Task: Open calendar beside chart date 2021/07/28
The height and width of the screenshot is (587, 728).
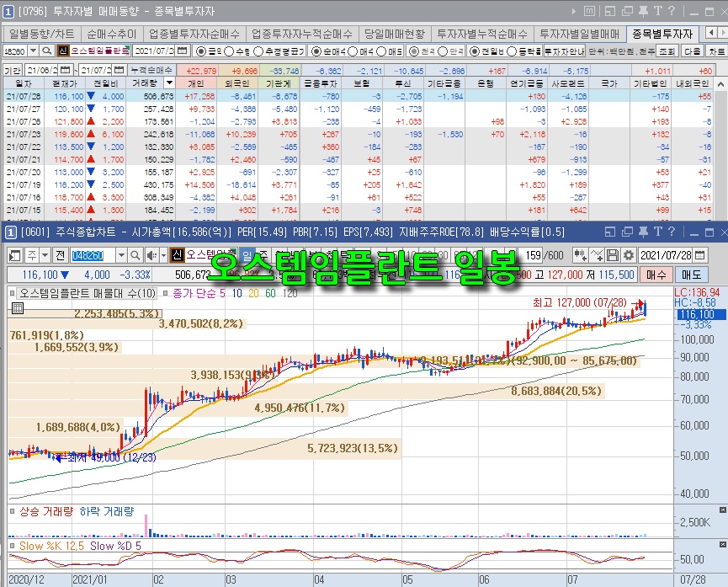Action: tap(700, 254)
